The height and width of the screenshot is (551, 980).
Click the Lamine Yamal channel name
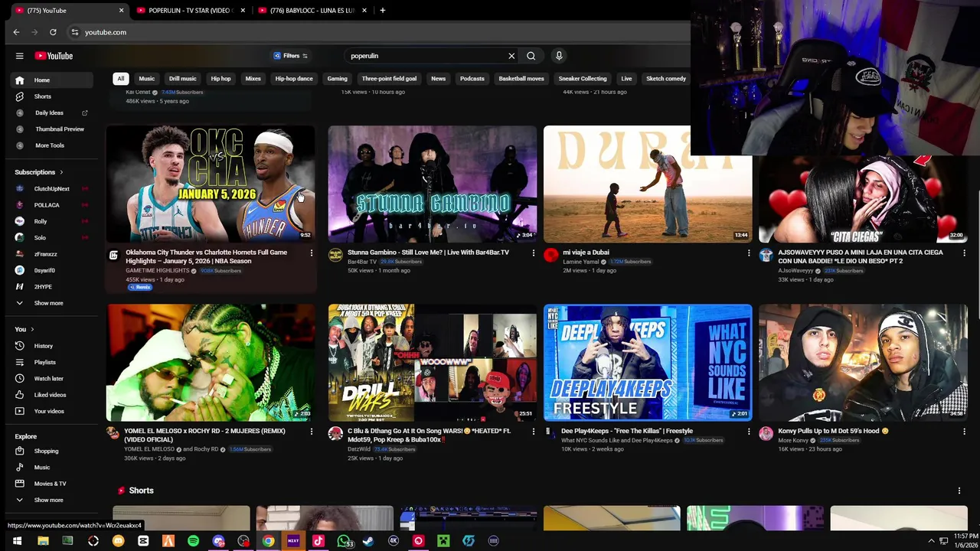[x=581, y=262]
